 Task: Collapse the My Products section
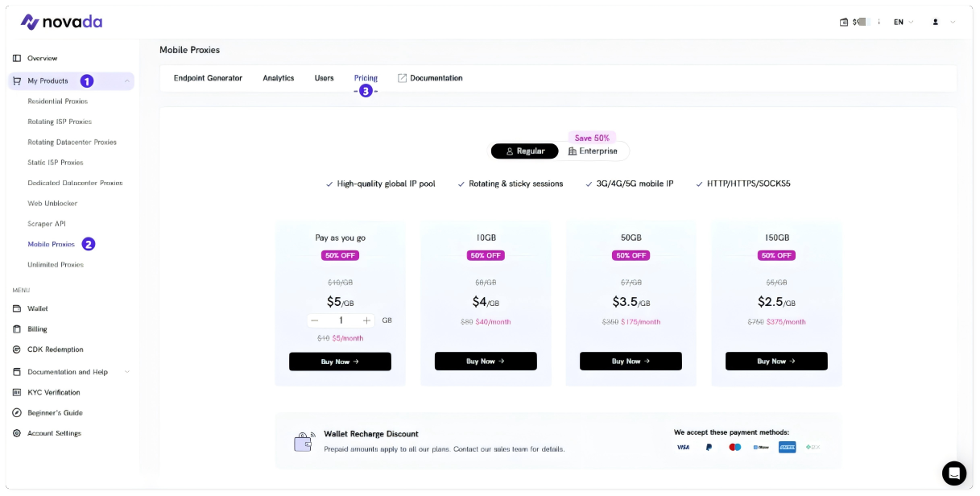click(x=126, y=81)
